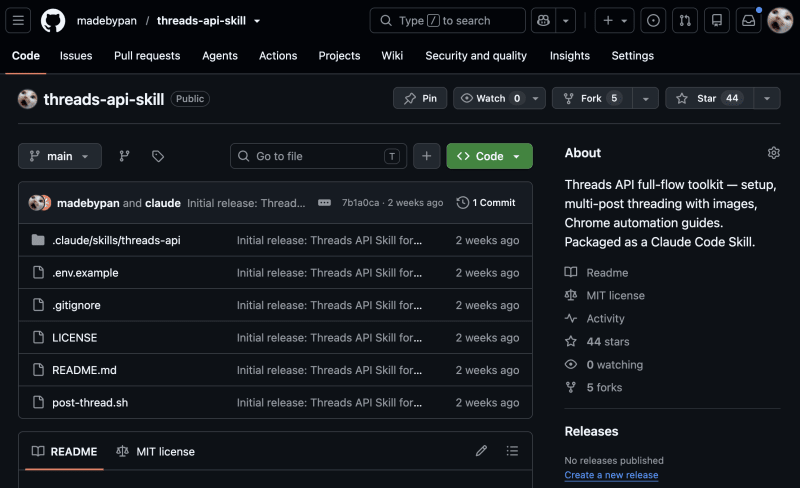The image size is (800, 488).
Task: Open .gitignore row's commit message link
Action: [329, 305]
